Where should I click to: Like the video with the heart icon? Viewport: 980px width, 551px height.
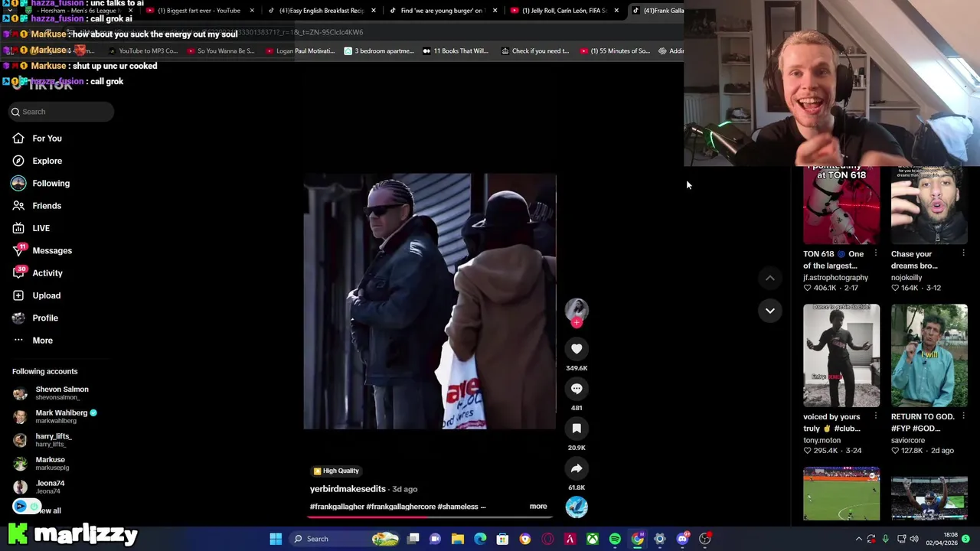[577, 349]
